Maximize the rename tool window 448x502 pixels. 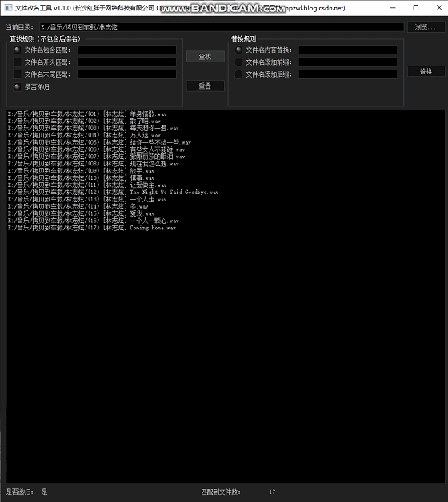[416, 8]
